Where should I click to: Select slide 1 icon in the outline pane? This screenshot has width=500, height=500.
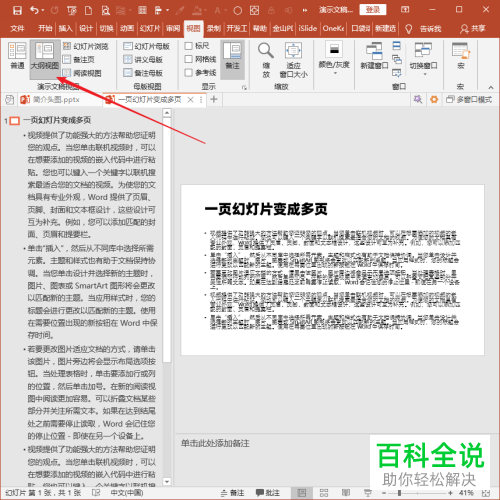point(15,121)
